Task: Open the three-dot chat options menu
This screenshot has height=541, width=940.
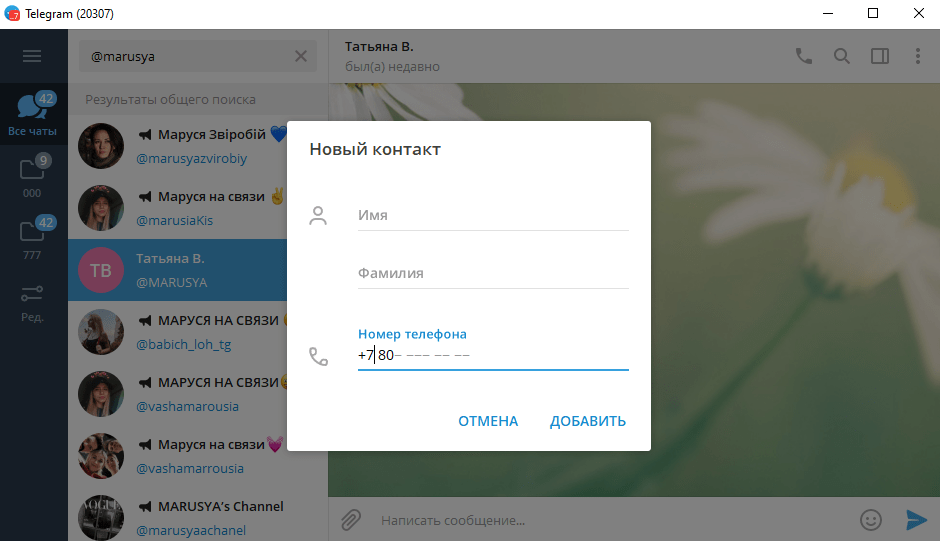Action: tap(917, 56)
